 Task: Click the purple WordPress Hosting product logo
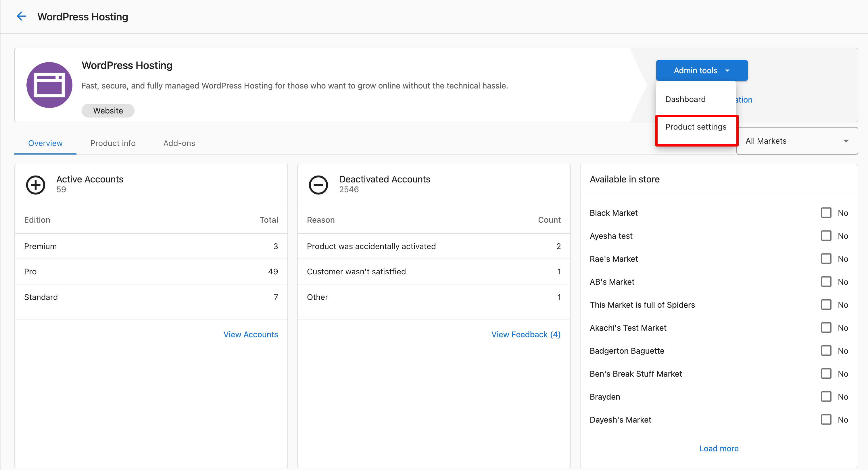coord(49,85)
